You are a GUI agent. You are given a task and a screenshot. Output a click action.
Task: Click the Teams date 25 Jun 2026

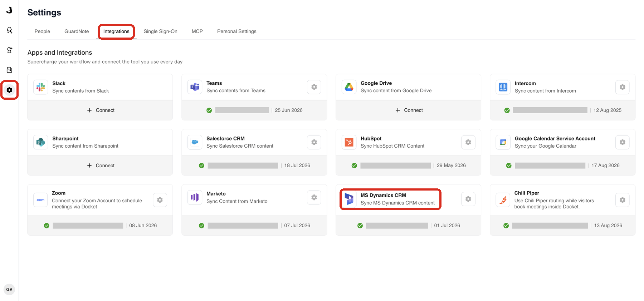pos(289,110)
